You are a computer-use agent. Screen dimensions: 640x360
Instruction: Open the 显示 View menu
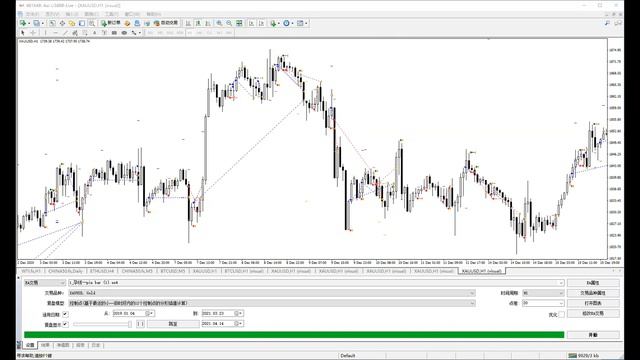(52, 14)
